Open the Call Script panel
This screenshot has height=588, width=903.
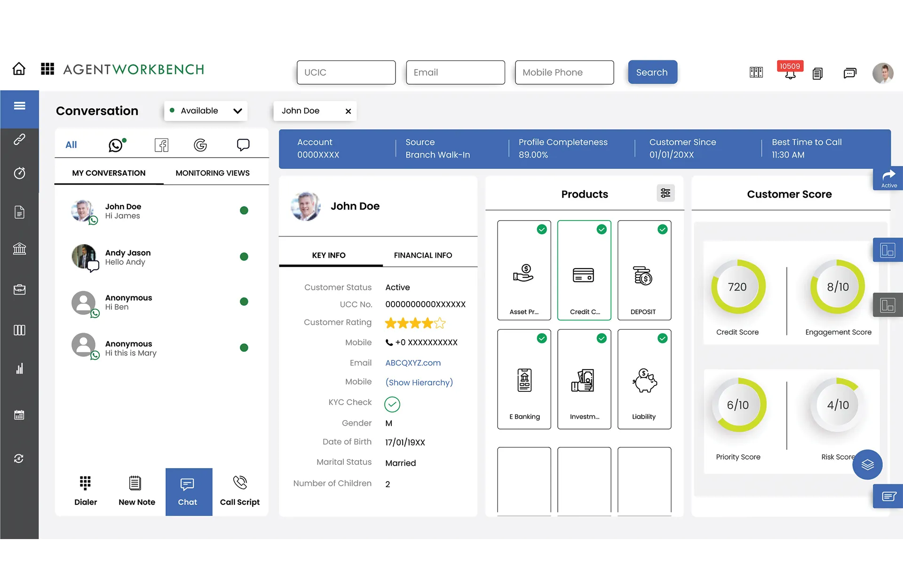[240, 491]
